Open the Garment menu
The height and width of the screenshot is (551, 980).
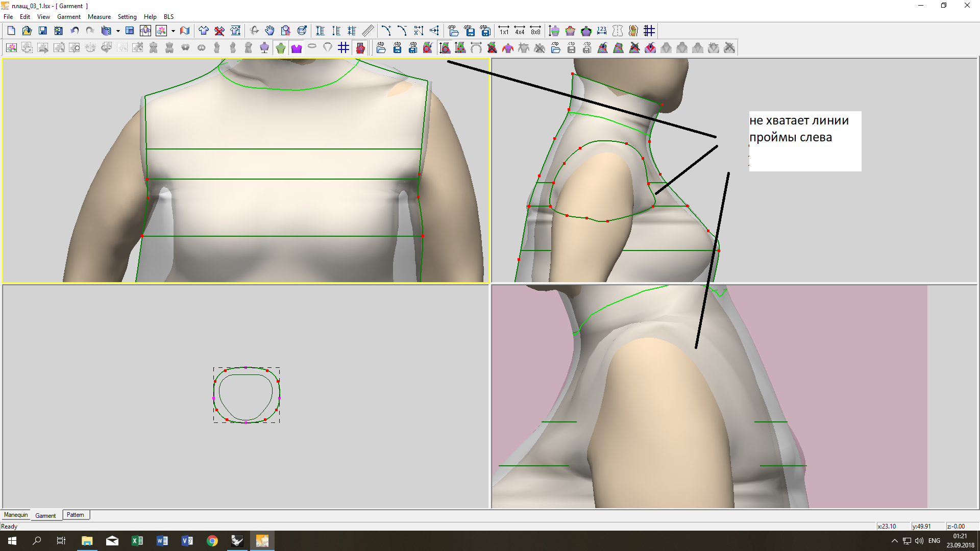(x=68, y=17)
